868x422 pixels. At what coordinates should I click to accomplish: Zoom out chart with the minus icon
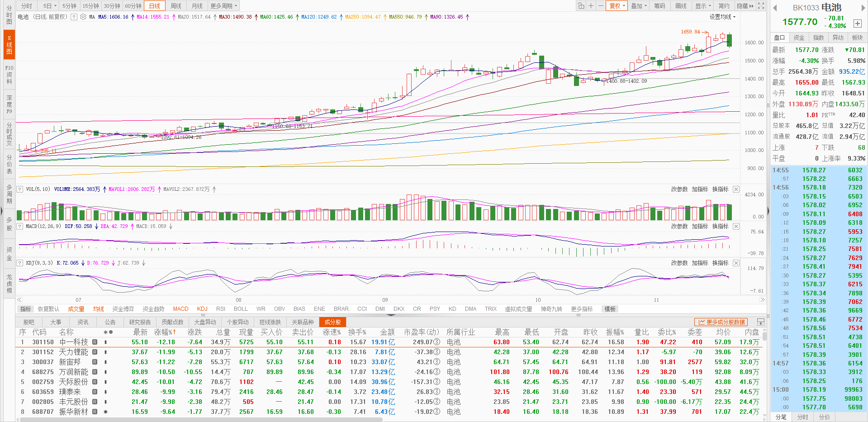coord(601,6)
